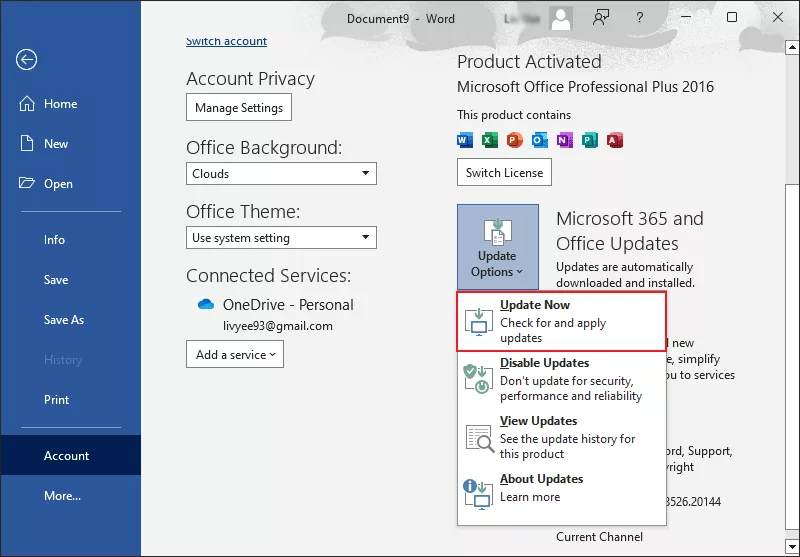Choose Update Now from the menu

tap(561, 321)
